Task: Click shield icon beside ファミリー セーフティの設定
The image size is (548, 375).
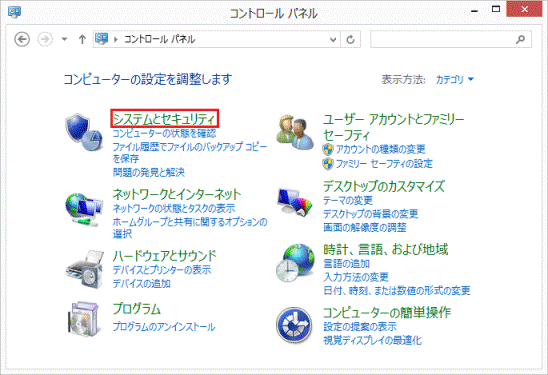Action: coord(328,163)
